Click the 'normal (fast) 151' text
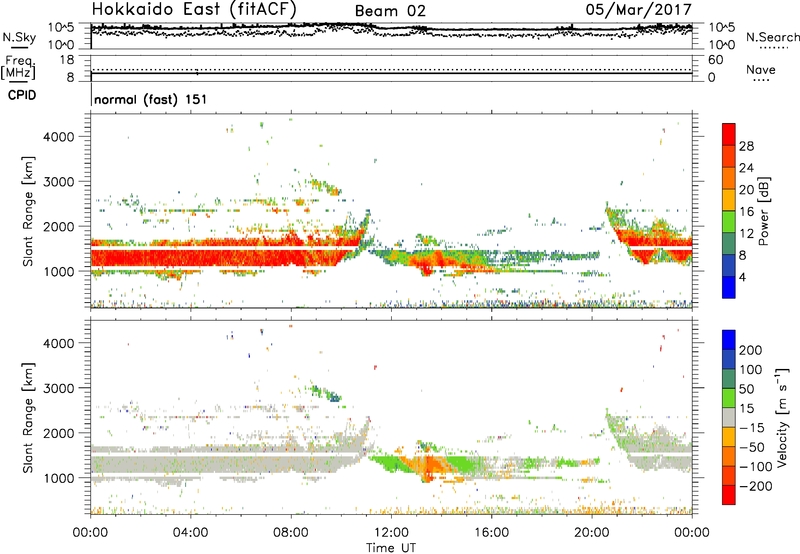800x554 pixels. (151, 99)
